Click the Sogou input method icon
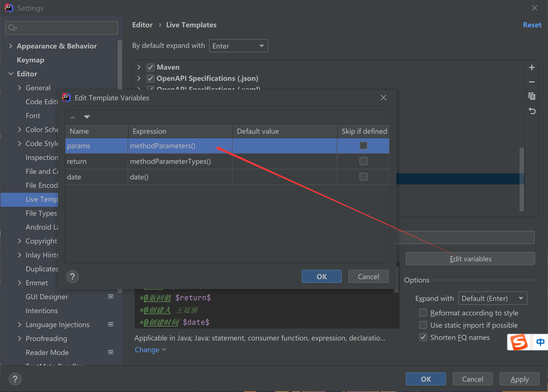Viewport: 548px width, 392px height. 519,342
